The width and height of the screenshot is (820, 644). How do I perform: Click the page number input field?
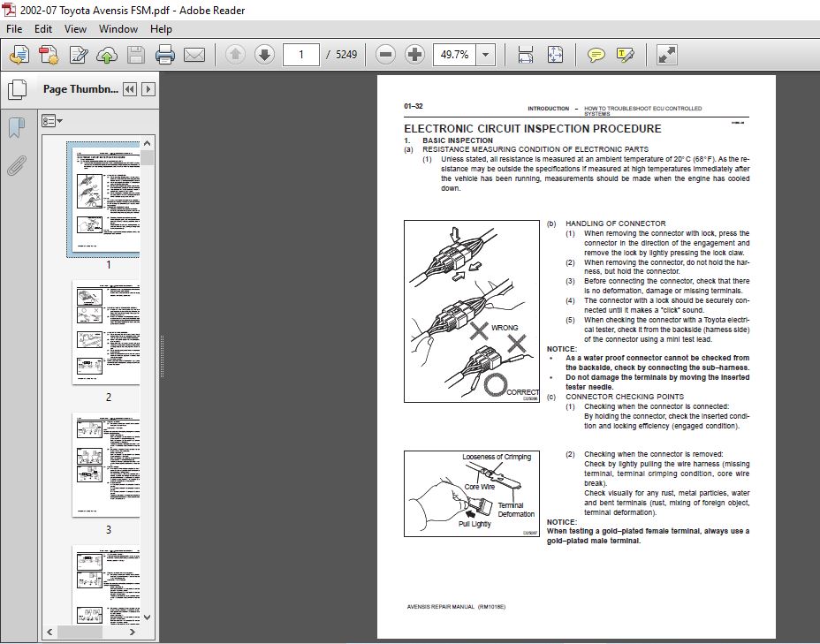300,55
